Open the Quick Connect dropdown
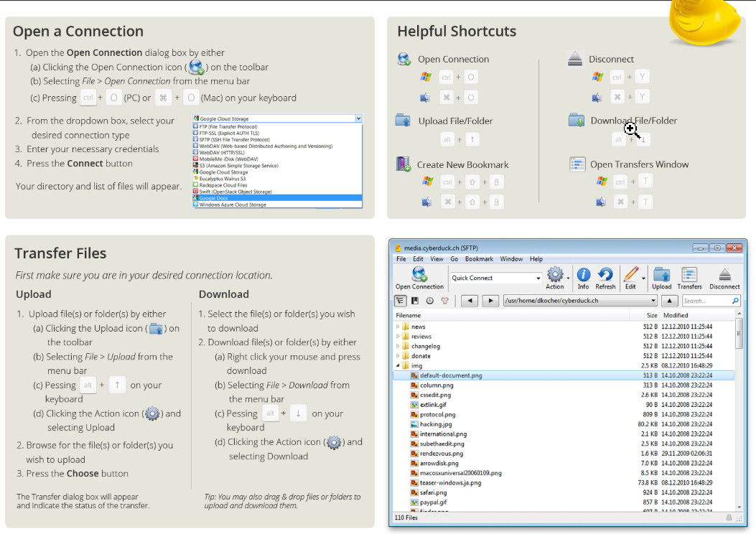This screenshot has height=534, width=756. coord(538,278)
